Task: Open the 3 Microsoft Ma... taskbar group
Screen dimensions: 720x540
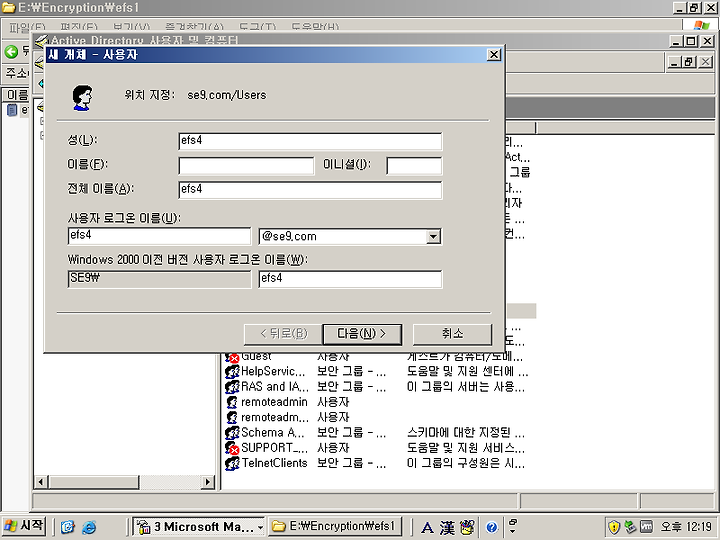Action: (199, 527)
